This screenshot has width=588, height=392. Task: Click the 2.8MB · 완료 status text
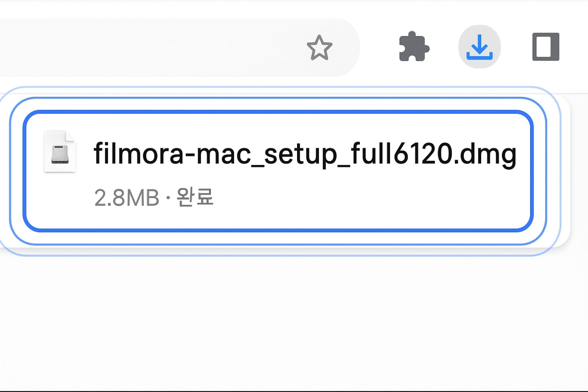[154, 197]
